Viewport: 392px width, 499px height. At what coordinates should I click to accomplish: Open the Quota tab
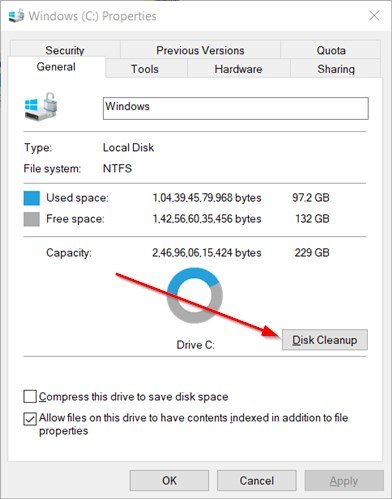tap(331, 50)
